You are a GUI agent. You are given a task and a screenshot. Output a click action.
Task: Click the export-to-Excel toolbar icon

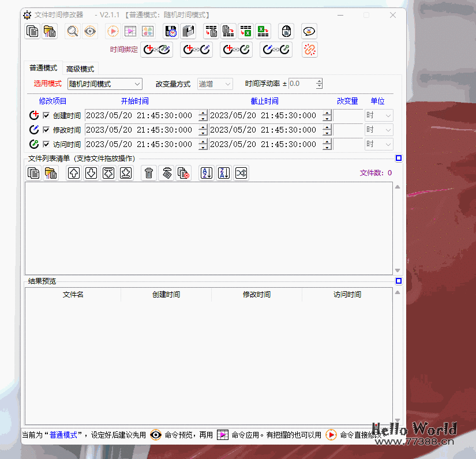point(265,31)
